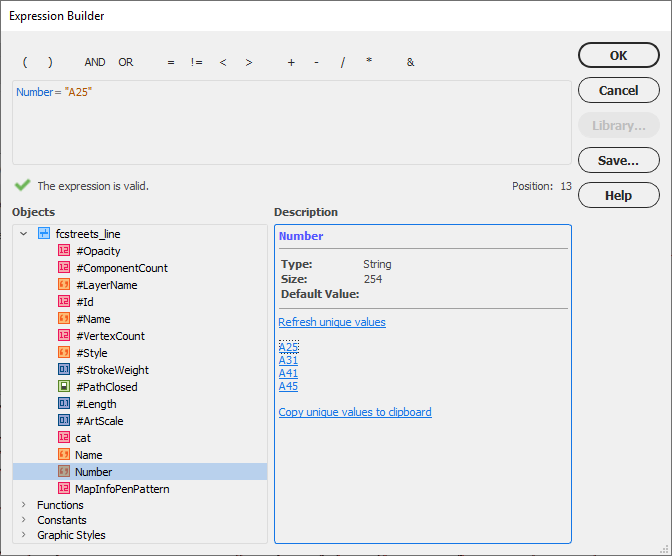Select MapInfoPenPattern attribute
The height and width of the screenshot is (556, 672).
pyautogui.click(x=122, y=489)
